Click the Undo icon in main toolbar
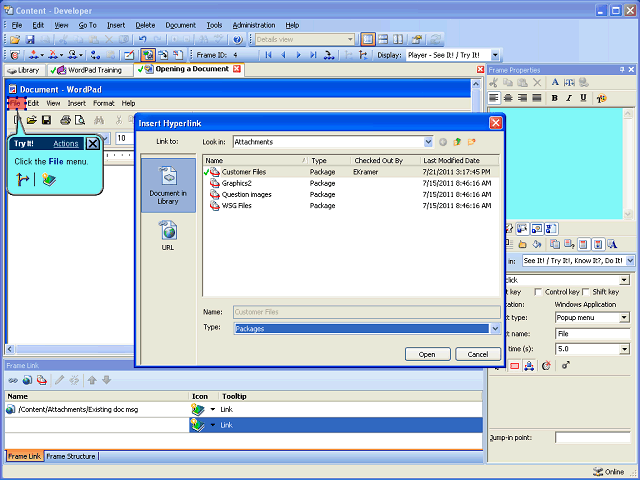Screen dimensions: 640x480 pos(142,40)
